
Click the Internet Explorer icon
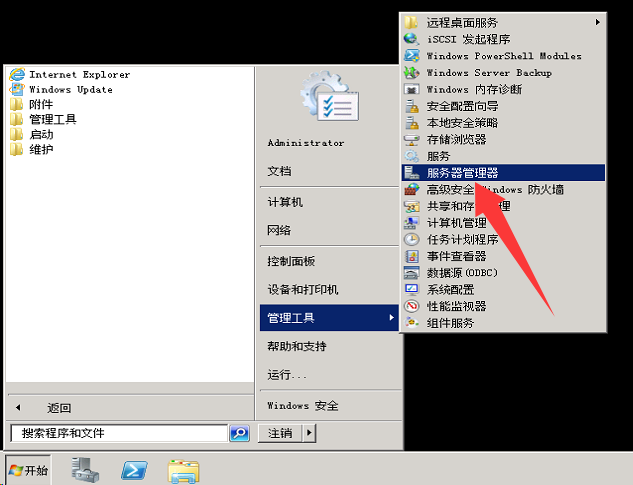click(17, 74)
